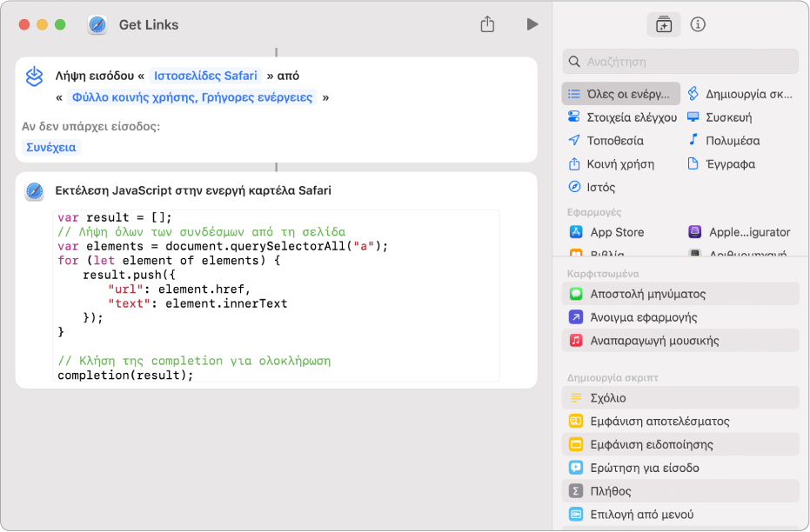810x532 pixels.
Task: Change Φύλλο κοινής χρήσης, Γρήγορες ενέργειες source
Action: click(192, 97)
